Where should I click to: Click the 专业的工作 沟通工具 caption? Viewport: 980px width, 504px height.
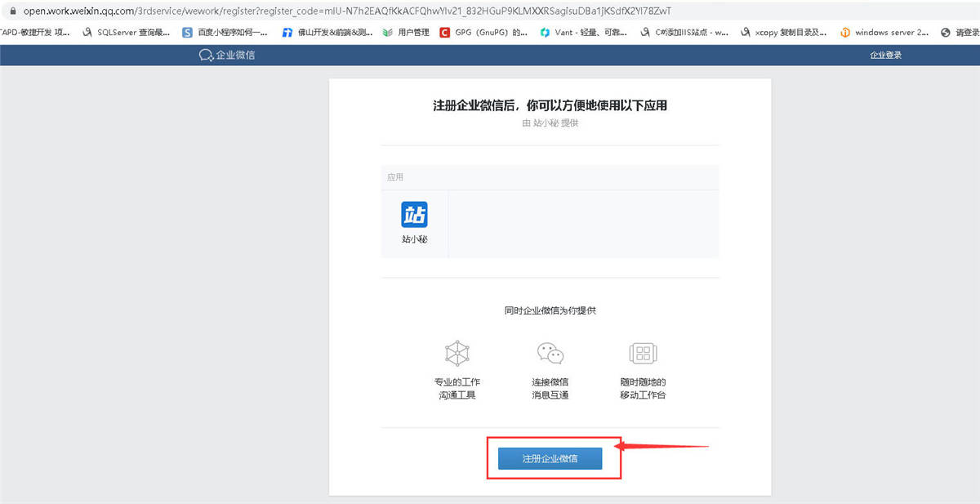(457, 389)
